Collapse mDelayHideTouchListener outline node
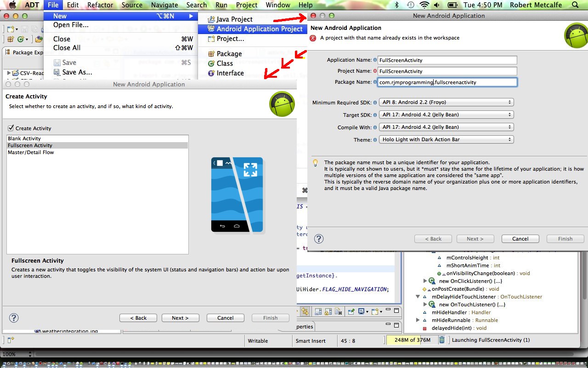 (418, 297)
